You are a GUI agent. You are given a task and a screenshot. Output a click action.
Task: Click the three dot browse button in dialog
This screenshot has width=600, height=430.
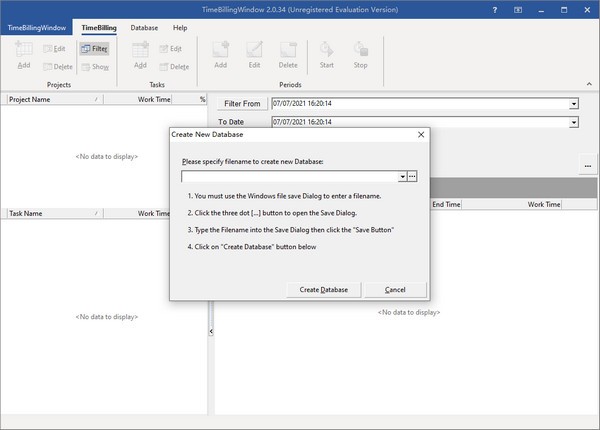[x=412, y=176]
